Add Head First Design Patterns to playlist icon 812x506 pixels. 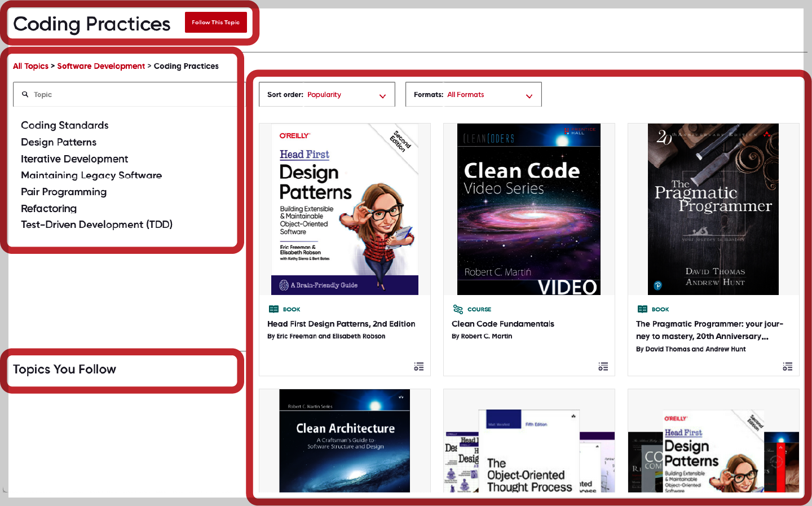tap(419, 367)
